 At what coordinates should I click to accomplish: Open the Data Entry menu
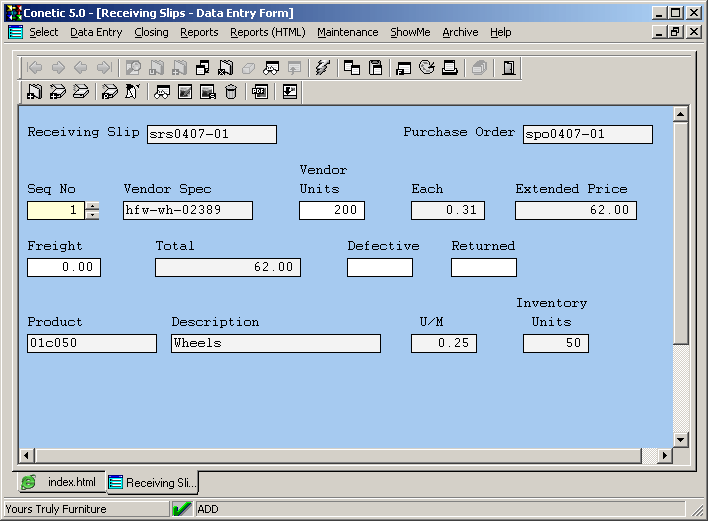96,32
